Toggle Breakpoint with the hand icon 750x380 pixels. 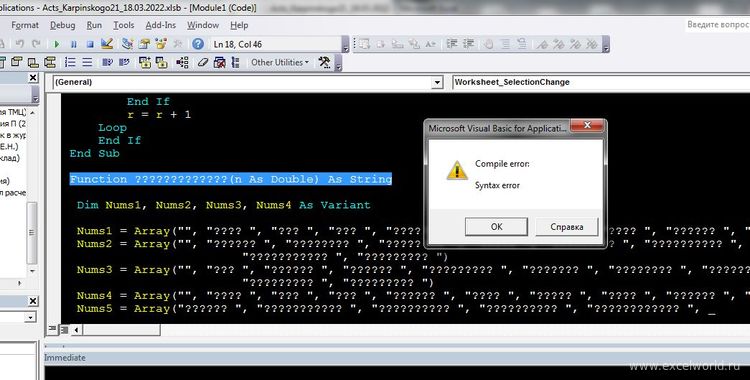coord(487,44)
